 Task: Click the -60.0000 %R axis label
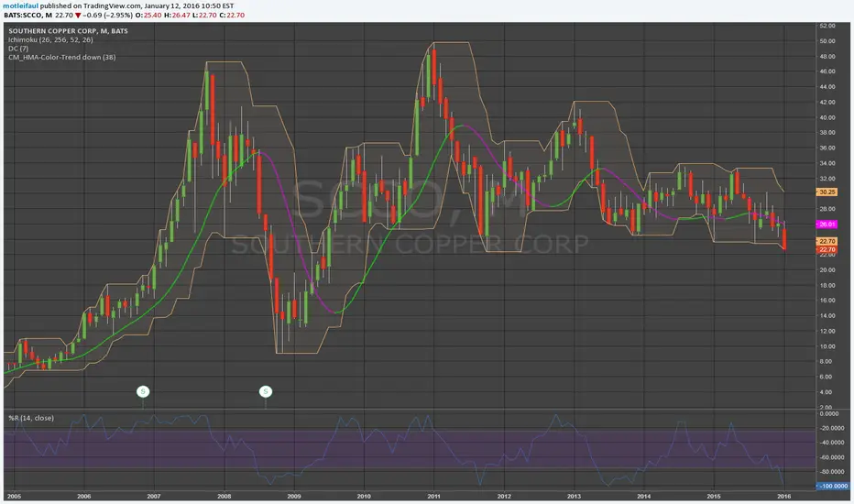[834, 457]
